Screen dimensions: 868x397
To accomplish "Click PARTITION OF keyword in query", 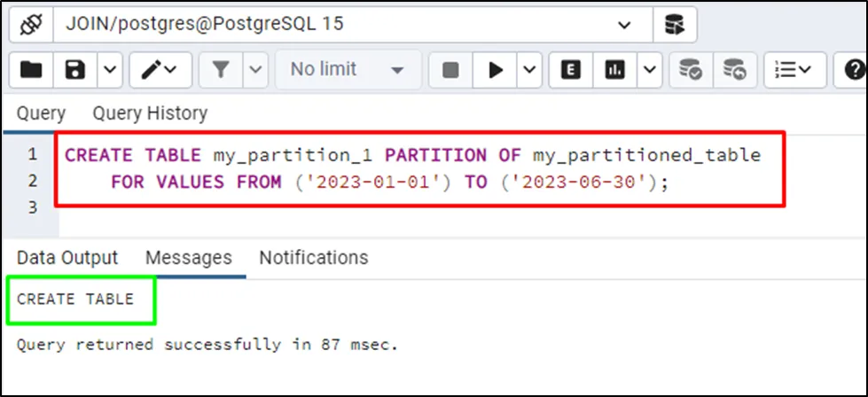I will click(x=452, y=155).
